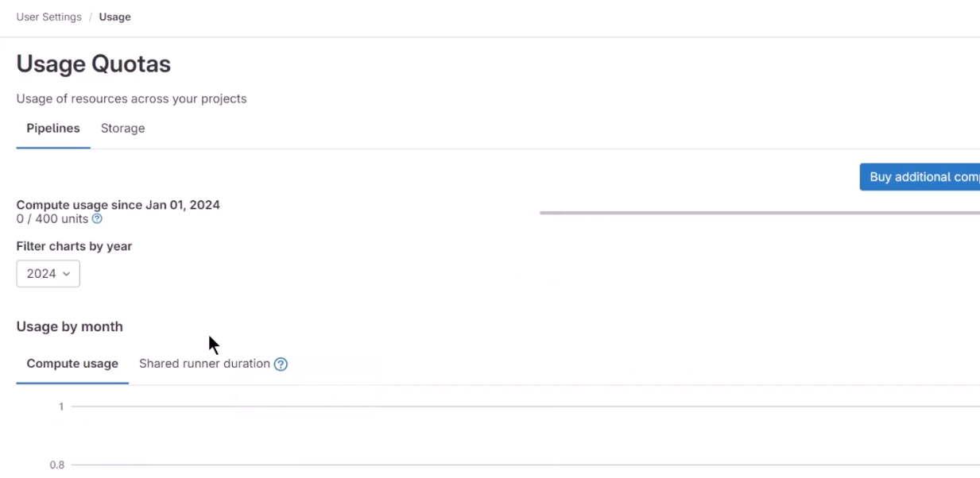Click the Buy additional compute button
Screen dimensions: 980x478
[x=920, y=177]
